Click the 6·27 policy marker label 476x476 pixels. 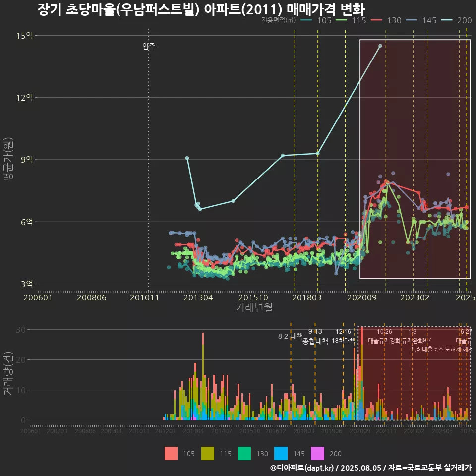[466, 332]
